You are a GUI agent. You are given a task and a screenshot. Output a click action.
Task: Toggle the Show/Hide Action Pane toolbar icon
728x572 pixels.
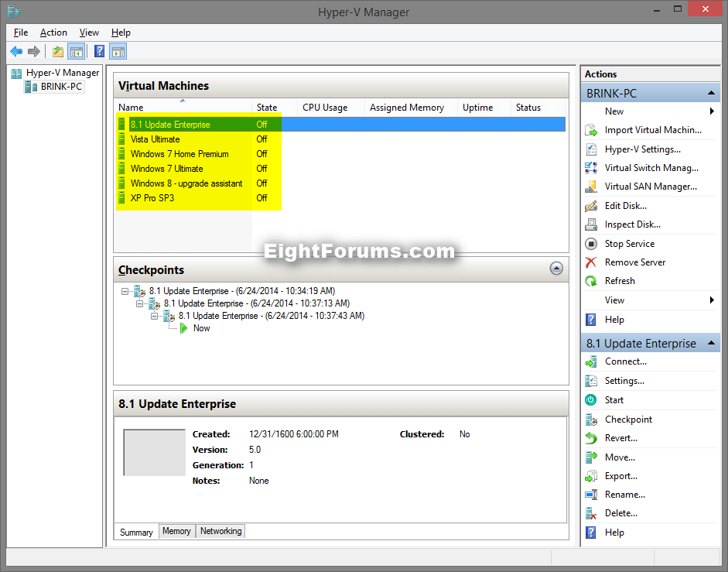click(118, 51)
